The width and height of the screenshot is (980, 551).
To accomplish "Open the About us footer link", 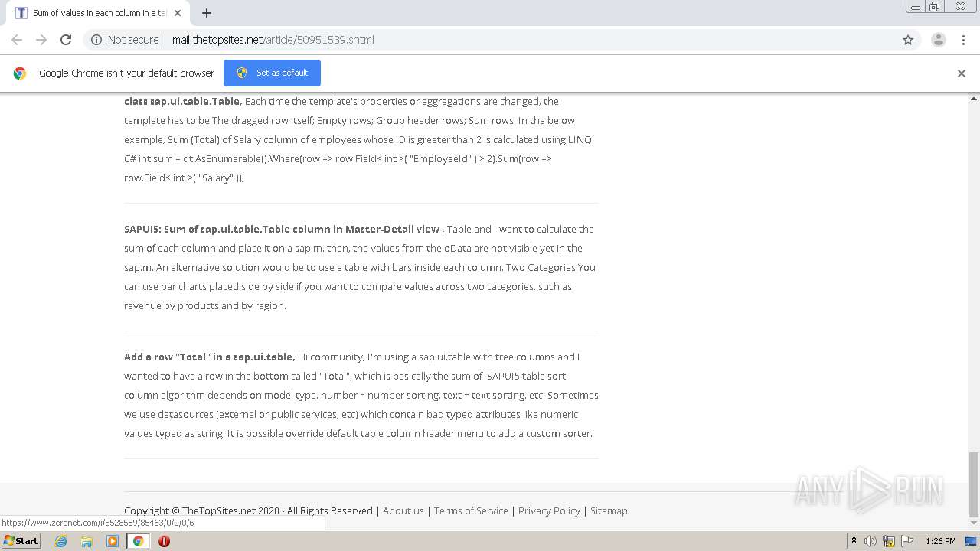I will coord(403,510).
